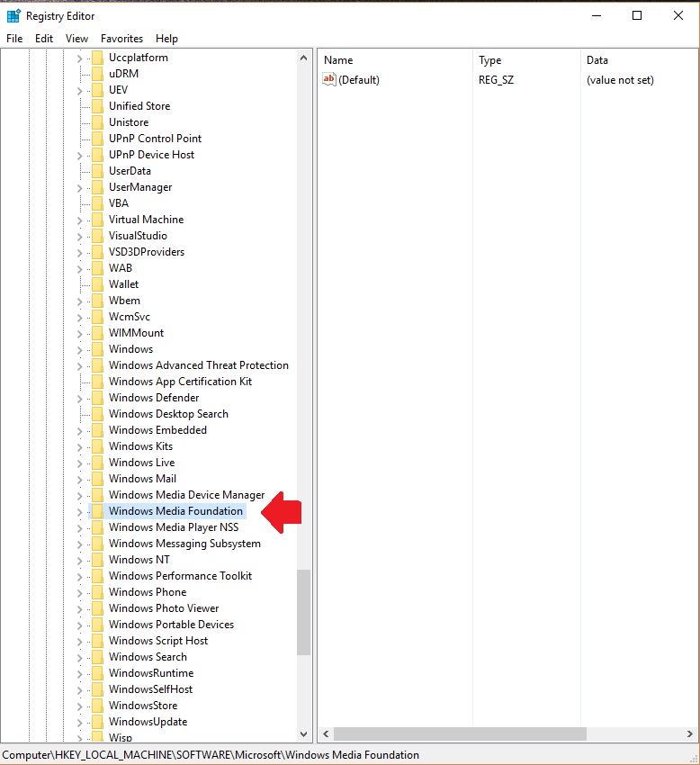
Task: Click the UPnP Control Point folder icon
Action: click(x=97, y=139)
